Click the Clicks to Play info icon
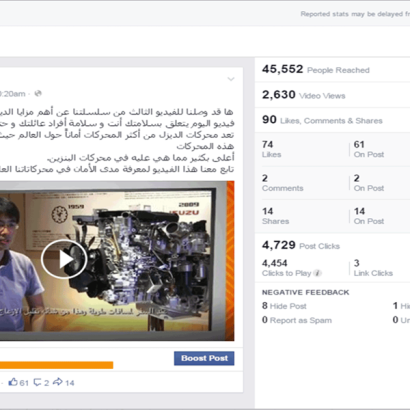Viewport: 410px width, 410px height. (318, 273)
